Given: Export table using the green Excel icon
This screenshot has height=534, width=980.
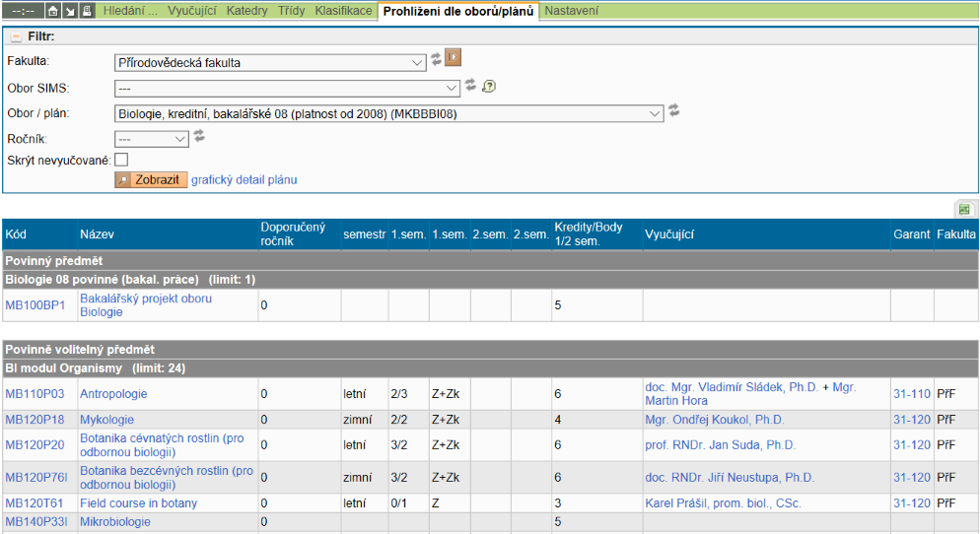Looking at the screenshot, I should pyautogui.click(x=964, y=209).
